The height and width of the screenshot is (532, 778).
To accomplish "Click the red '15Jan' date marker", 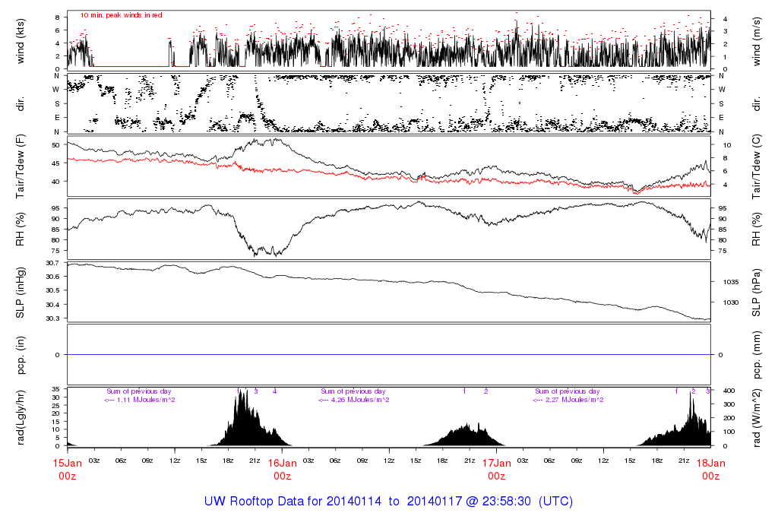I will [x=68, y=462].
